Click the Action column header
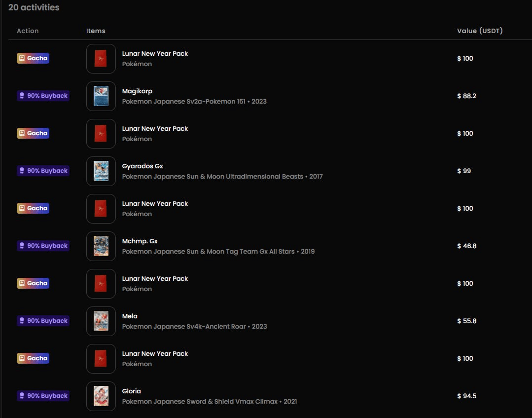Viewport: 532px width, 418px height. pyautogui.click(x=28, y=31)
